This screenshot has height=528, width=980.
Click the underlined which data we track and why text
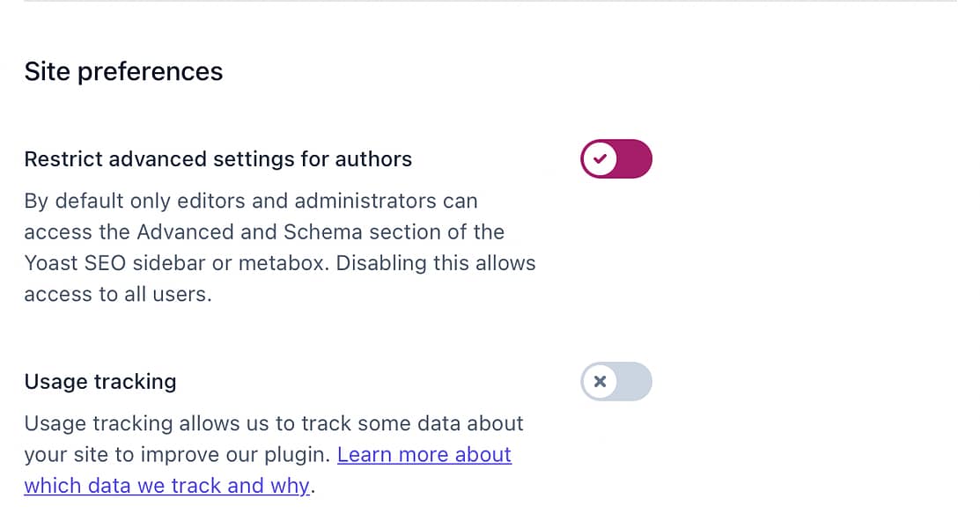click(x=166, y=485)
